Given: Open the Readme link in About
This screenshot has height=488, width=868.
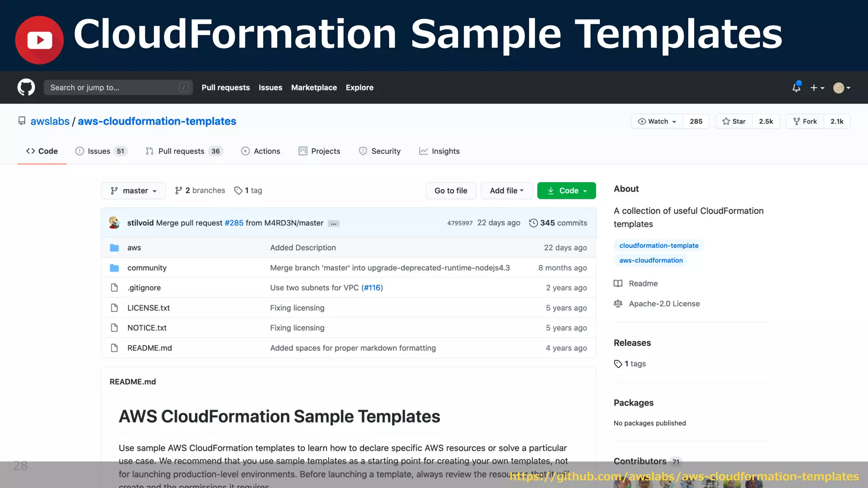Looking at the screenshot, I should 636,283.
